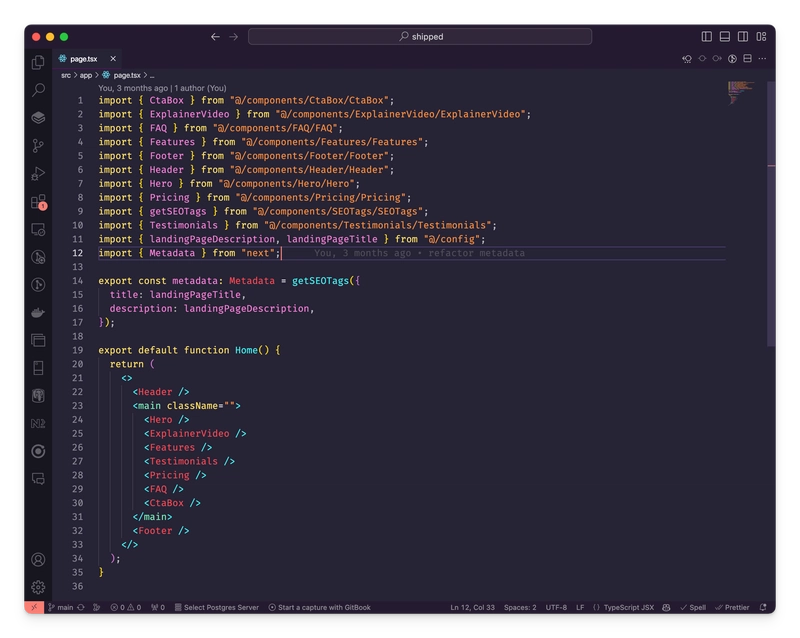Click Start a capture with GitBook

point(319,607)
